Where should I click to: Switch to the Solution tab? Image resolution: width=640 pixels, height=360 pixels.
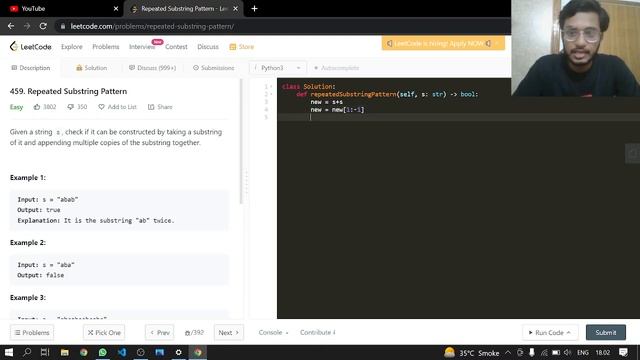[91, 68]
